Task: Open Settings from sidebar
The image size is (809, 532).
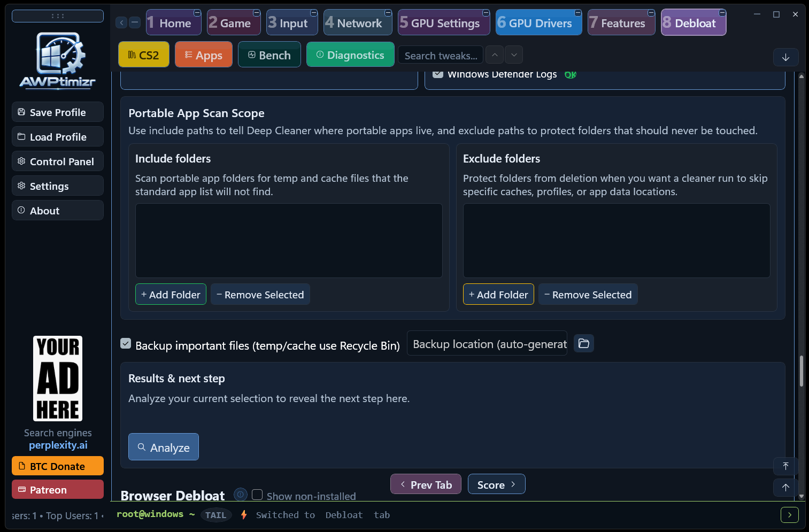Action: pyautogui.click(x=58, y=186)
